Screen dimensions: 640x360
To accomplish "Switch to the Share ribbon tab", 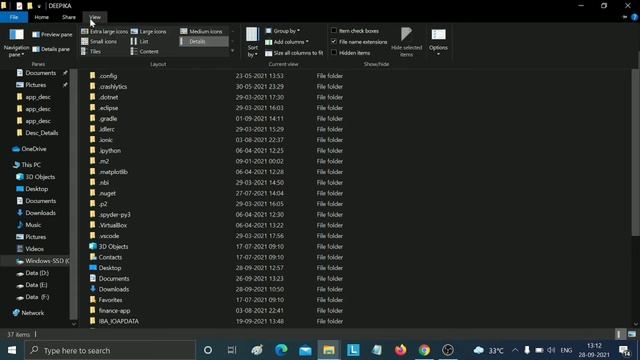I will 69,17.
